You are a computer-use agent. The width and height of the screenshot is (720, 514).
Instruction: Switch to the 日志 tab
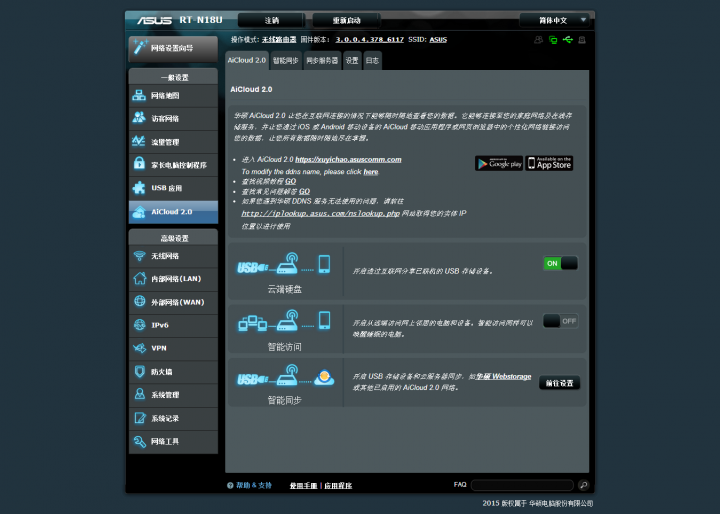(372, 61)
